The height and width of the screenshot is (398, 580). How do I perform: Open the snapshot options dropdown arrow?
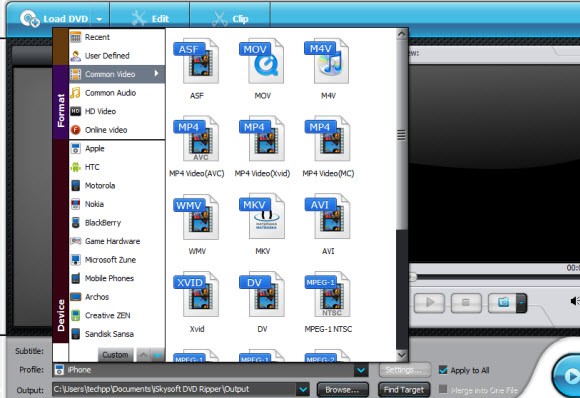pyautogui.click(x=522, y=303)
